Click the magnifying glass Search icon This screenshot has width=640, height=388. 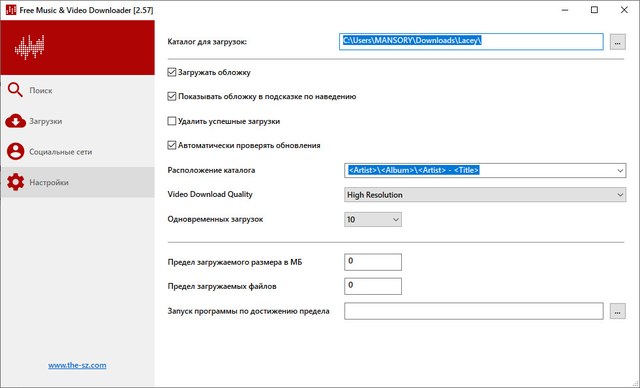[15, 90]
